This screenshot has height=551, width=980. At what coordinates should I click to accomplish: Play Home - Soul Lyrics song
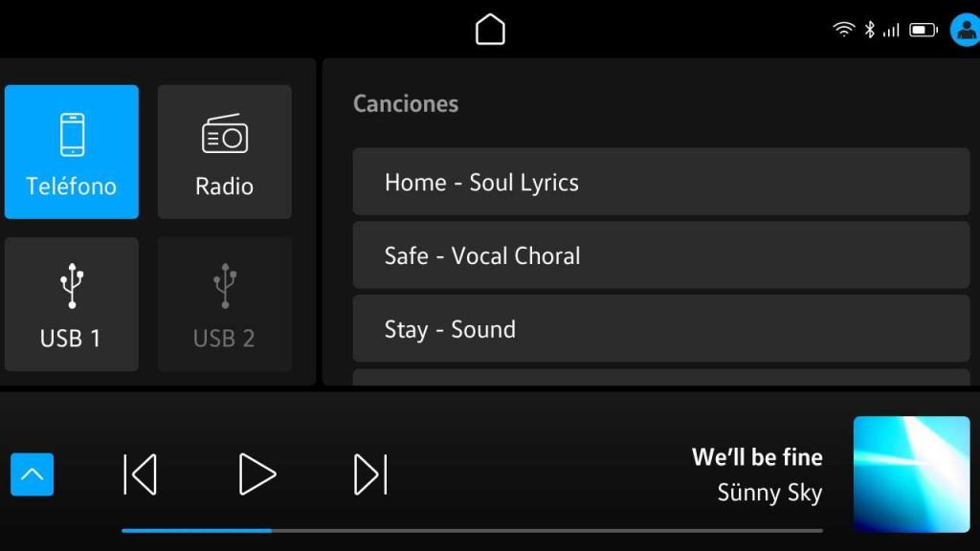click(x=661, y=182)
